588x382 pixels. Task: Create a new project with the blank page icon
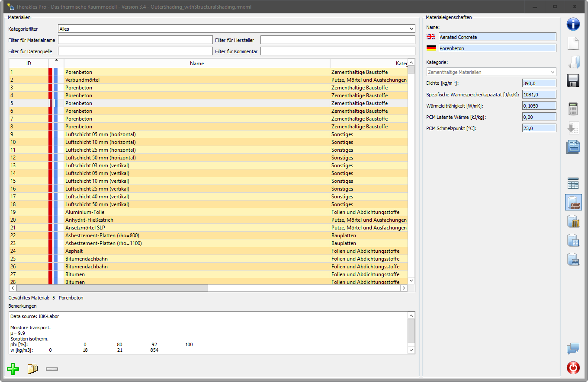coord(573,43)
